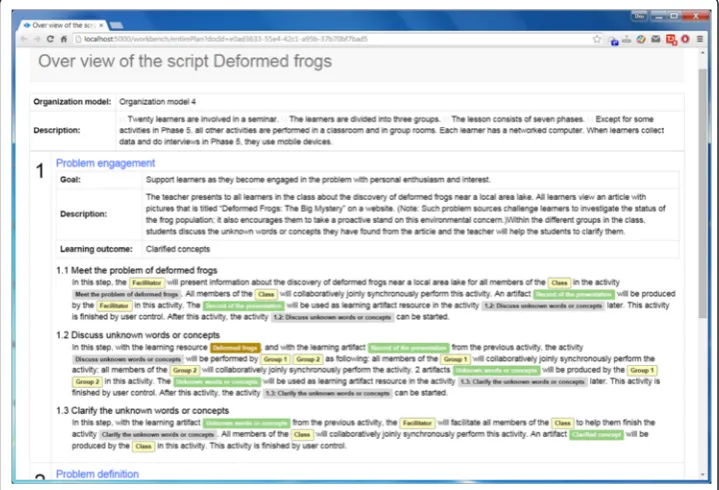Click the red square extension icon with badge

tap(671, 40)
